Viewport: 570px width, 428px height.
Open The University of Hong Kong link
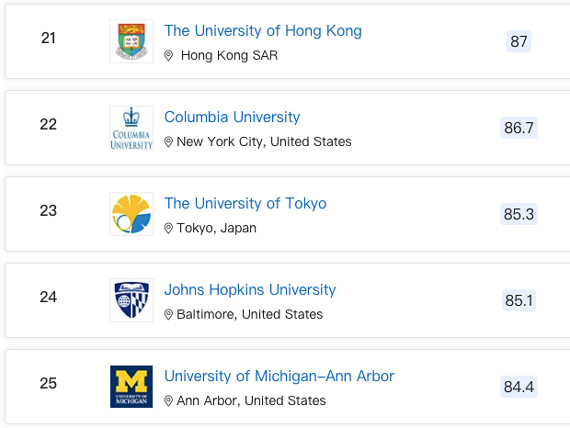tap(263, 31)
